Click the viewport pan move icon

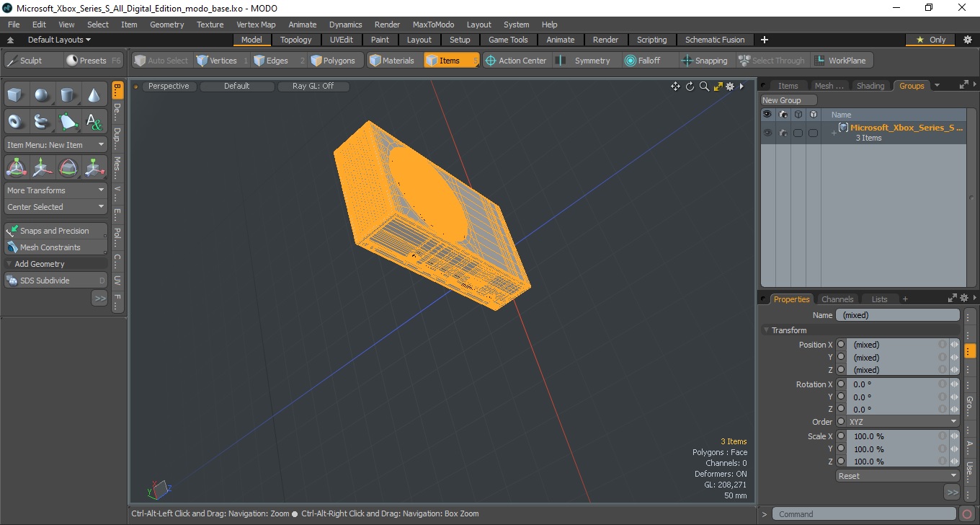point(675,87)
